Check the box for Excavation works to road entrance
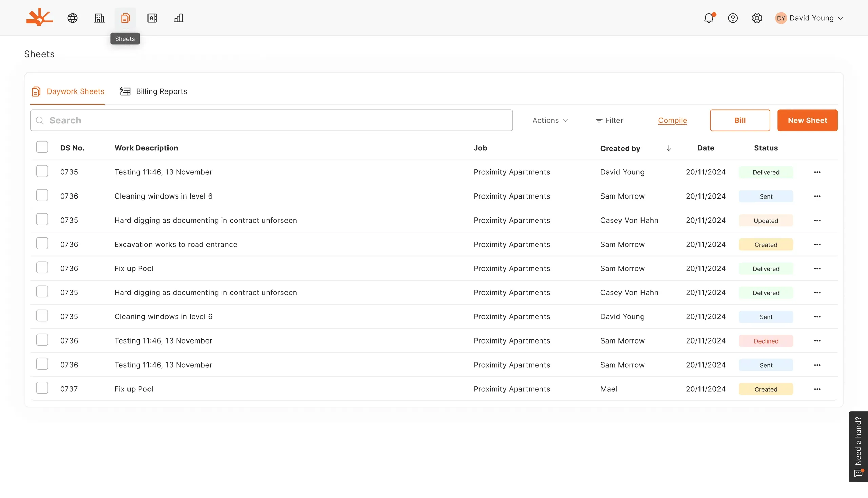 (x=42, y=244)
